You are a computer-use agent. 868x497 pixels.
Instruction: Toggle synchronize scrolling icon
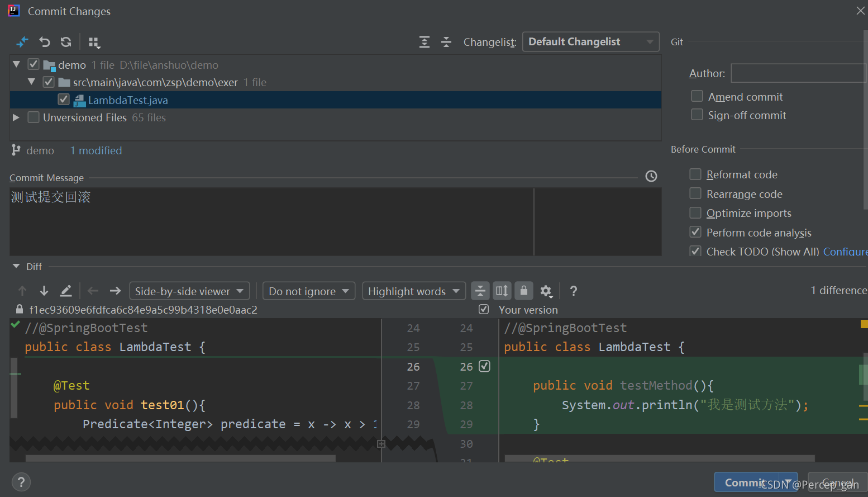click(502, 291)
